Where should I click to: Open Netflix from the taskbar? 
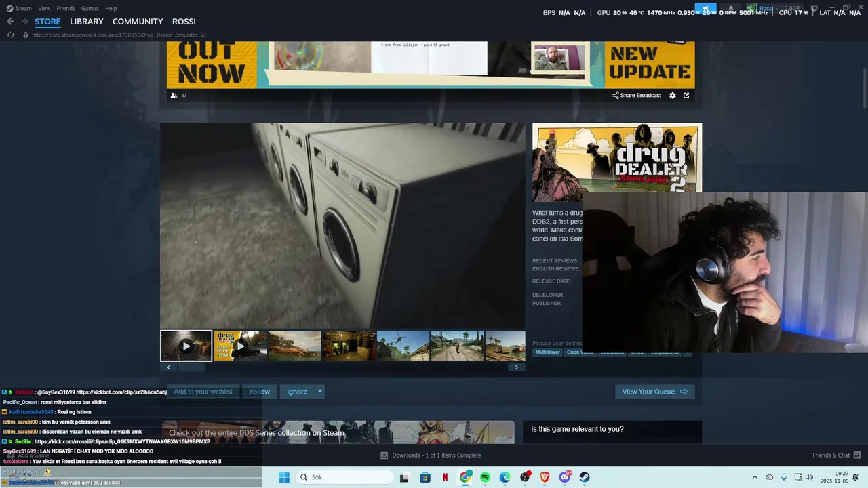click(x=445, y=477)
